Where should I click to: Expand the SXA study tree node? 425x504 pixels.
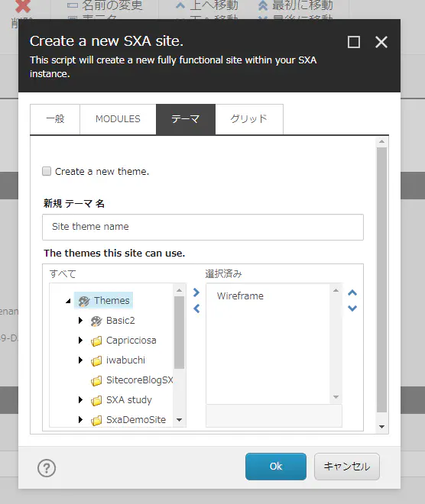click(x=80, y=400)
